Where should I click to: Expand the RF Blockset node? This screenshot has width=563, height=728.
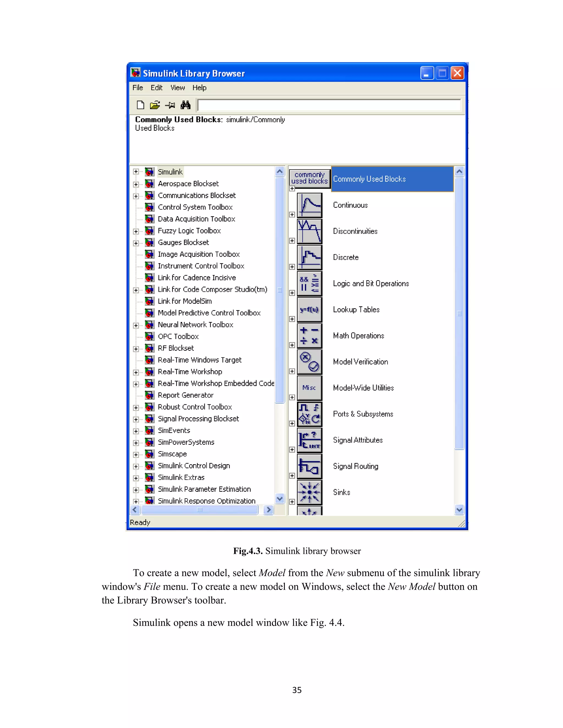pos(136,349)
